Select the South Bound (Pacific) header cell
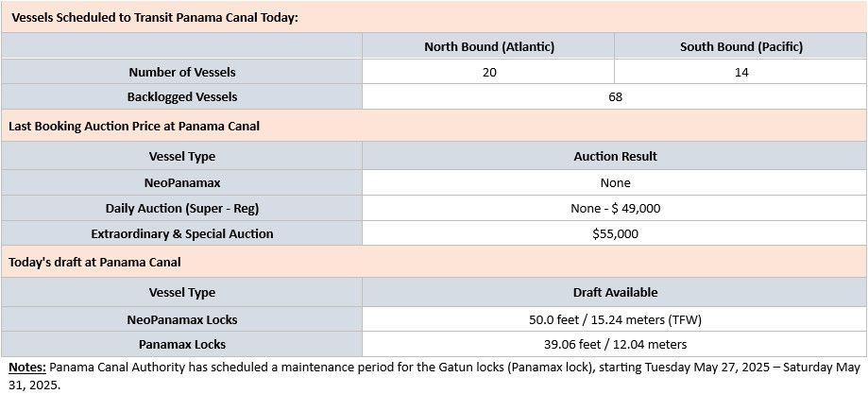This screenshot has height=394, width=868. pos(740,46)
